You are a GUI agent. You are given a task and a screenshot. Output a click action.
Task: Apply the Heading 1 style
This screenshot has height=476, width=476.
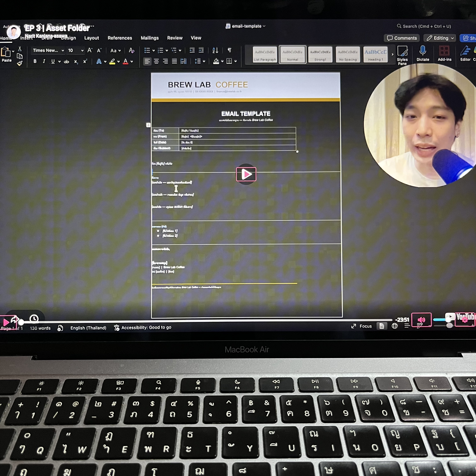pos(375,54)
